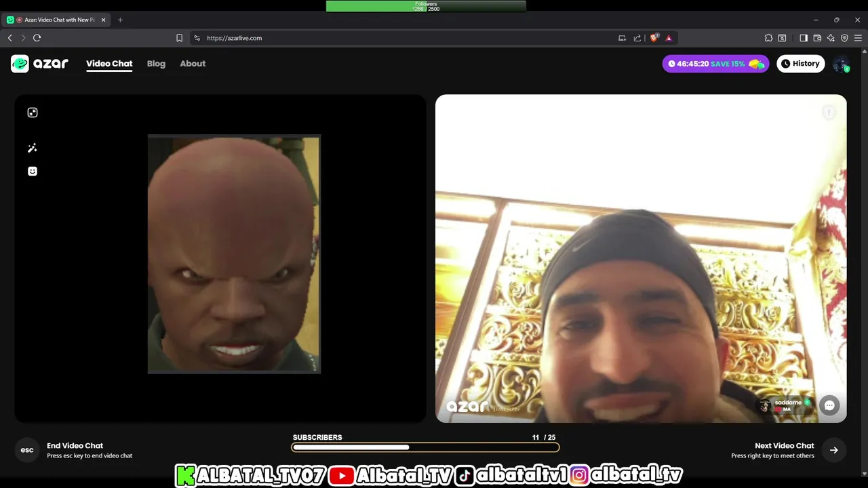Click the End Video Chat text

click(x=75, y=446)
